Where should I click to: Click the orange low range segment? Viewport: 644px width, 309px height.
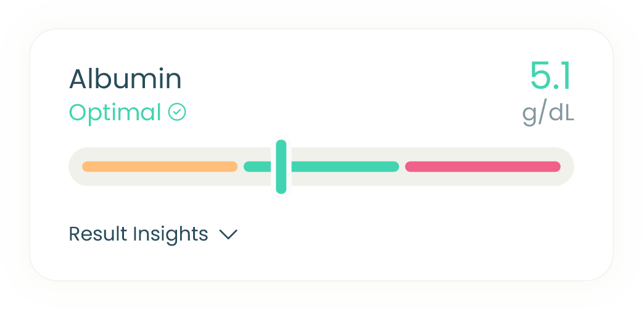pos(160,167)
